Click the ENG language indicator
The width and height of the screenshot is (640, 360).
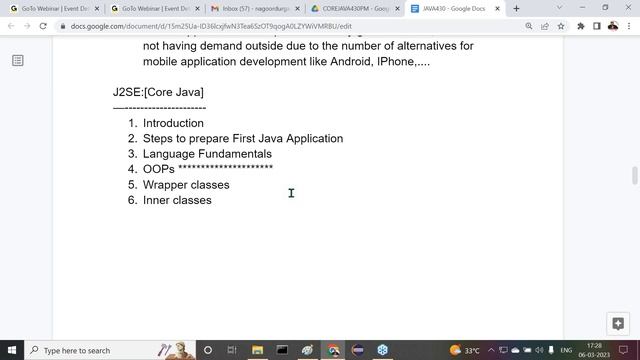tap(566, 350)
